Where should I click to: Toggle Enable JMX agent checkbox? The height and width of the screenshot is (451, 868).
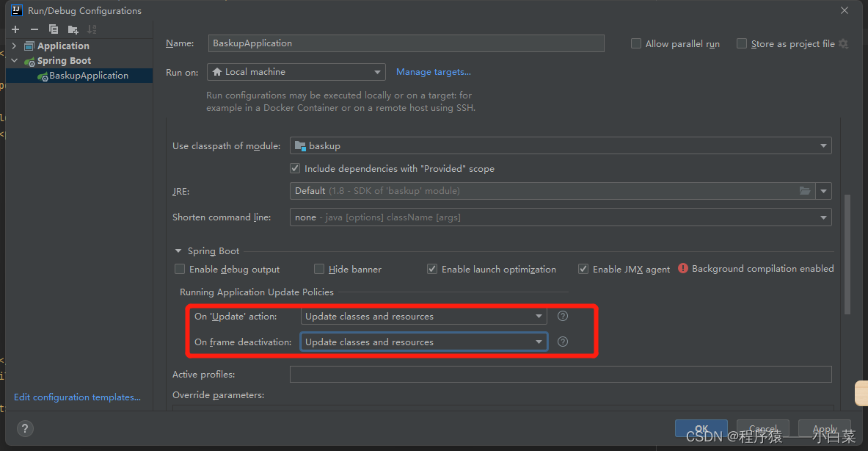[x=583, y=269]
